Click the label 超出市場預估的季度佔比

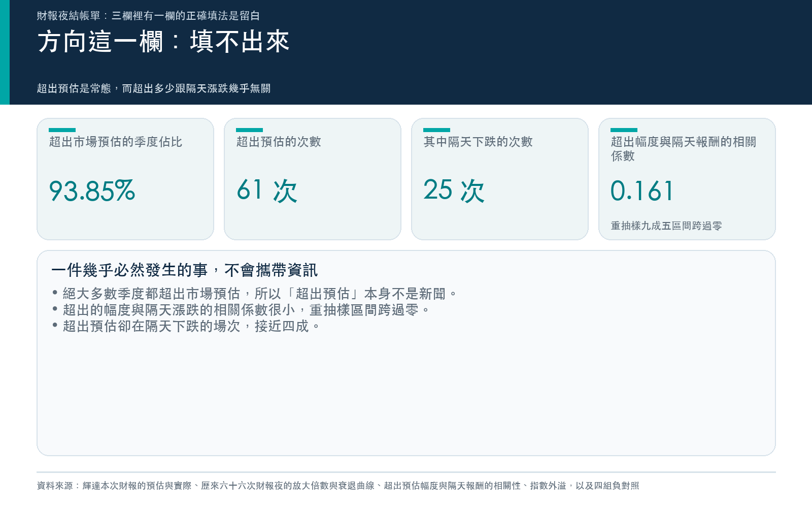point(116,142)
